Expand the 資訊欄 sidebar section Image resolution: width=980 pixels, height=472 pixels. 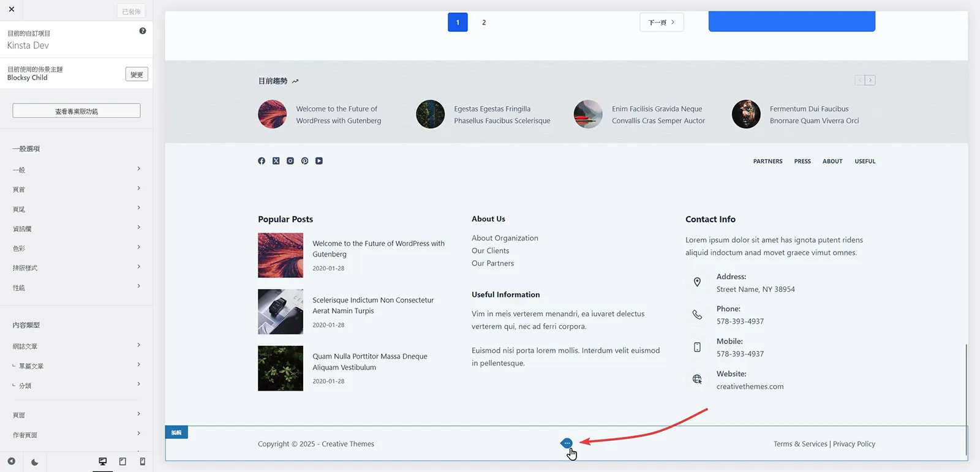pos(77,228)
